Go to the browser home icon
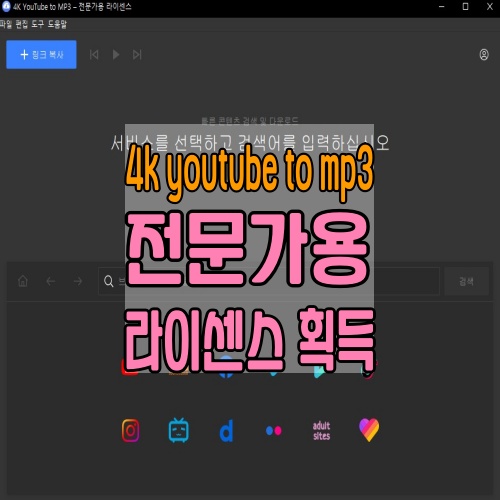The image size is (500, 500). point(23,281)
